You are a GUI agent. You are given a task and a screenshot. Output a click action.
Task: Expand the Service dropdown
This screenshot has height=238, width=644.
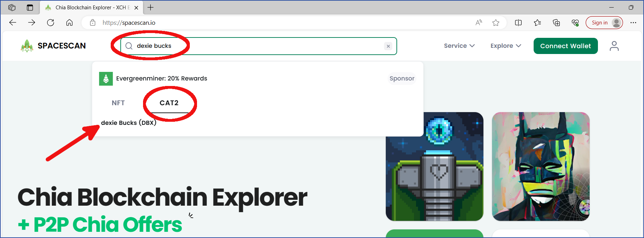(459, 46)
